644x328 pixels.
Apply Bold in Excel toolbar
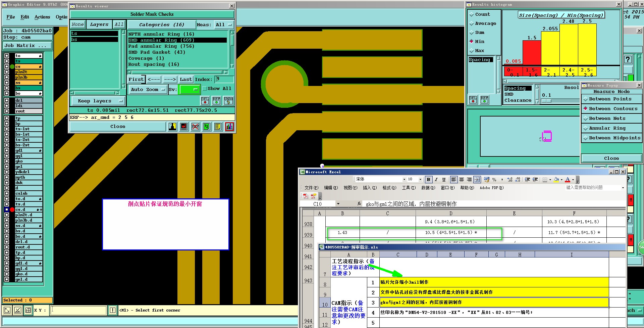[428, 180]
